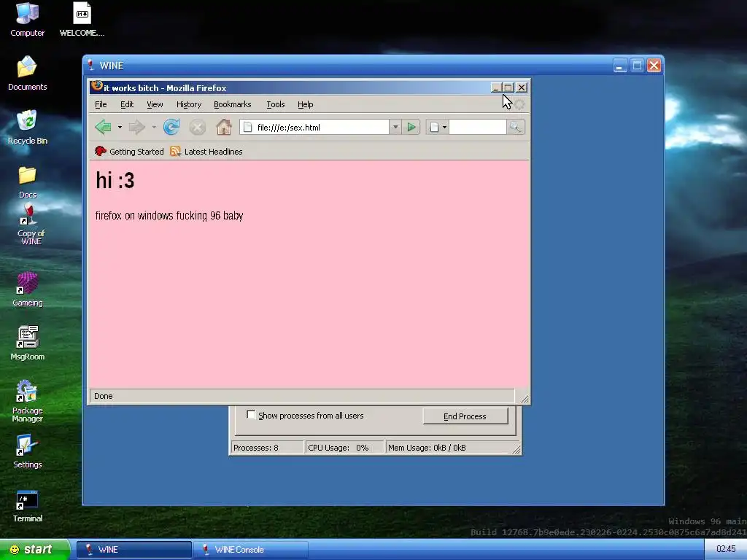
Task: Open the Tools menu
Action: pyautogui.click(x=275, y=104)
